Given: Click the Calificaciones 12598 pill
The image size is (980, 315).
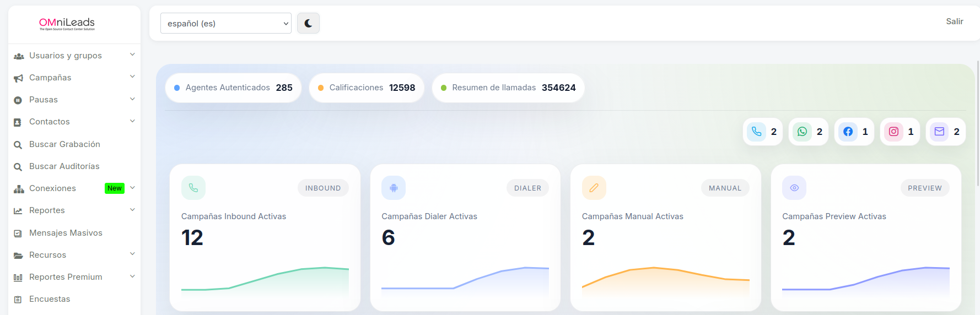Looking at the screenshot, I should pos(367,88).
